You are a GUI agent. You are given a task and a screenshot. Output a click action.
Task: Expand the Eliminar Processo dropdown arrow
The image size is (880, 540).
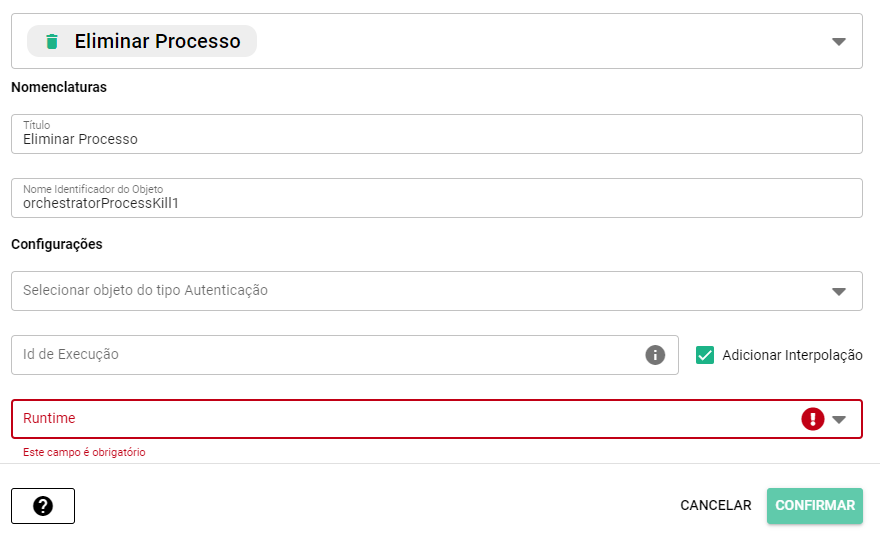point(839,42)
